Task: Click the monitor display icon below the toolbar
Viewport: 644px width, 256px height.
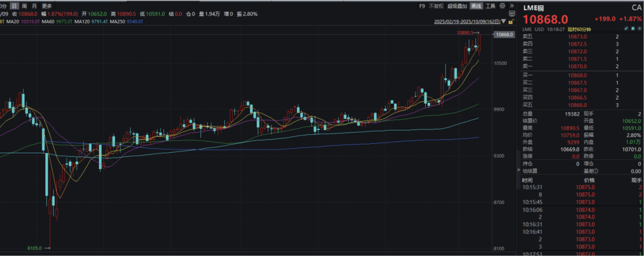Action: [x=512, y=14]
